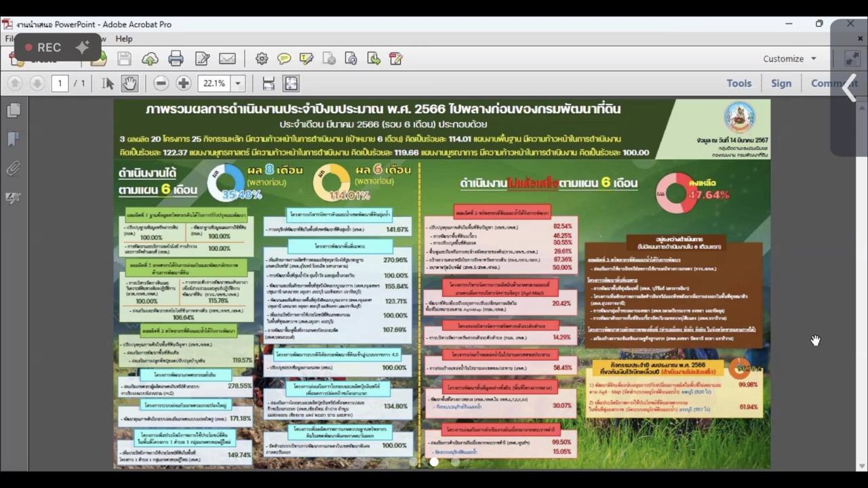Viewport: 868px width, 488px height.
Task: Open the Sign pane
Action: pyautogui.click(x=781, y=83)
